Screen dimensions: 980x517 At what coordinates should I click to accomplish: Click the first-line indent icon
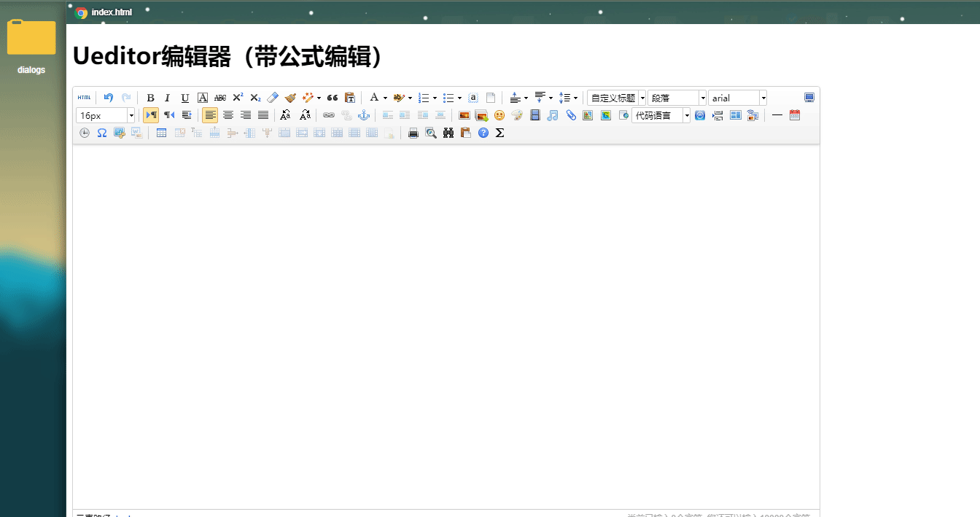(187, 115)
